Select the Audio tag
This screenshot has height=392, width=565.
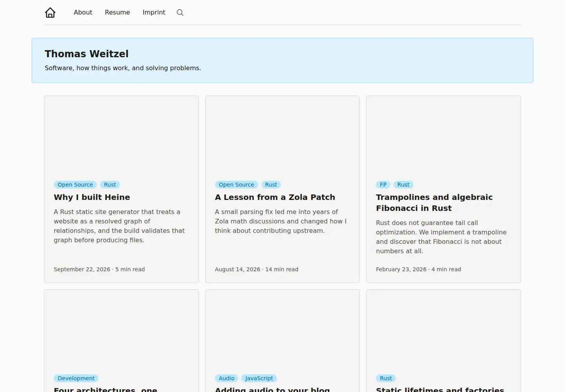click(x=226, y=378)
